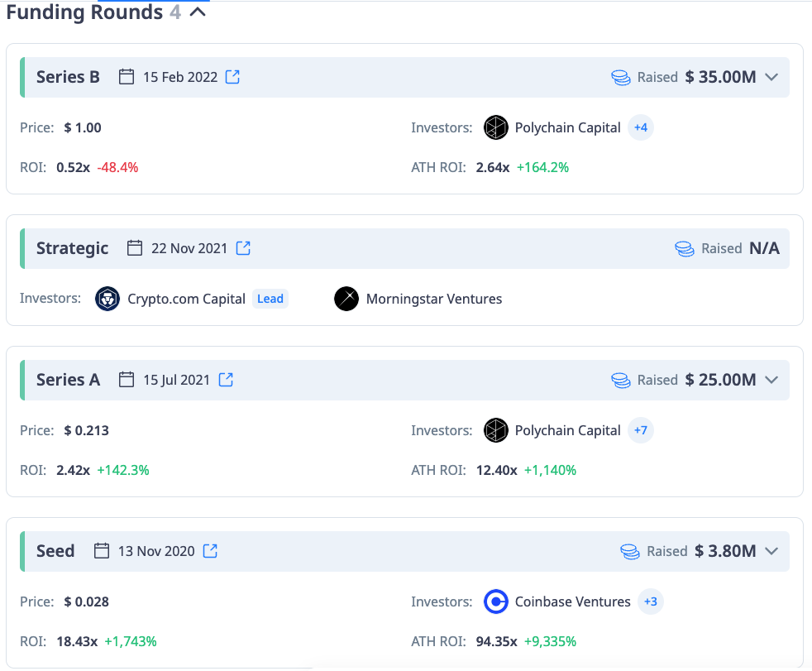Image resolution: width=812 pixels, height=671 pixels.
Task: Select the Seed round heading
Action: 55,551
